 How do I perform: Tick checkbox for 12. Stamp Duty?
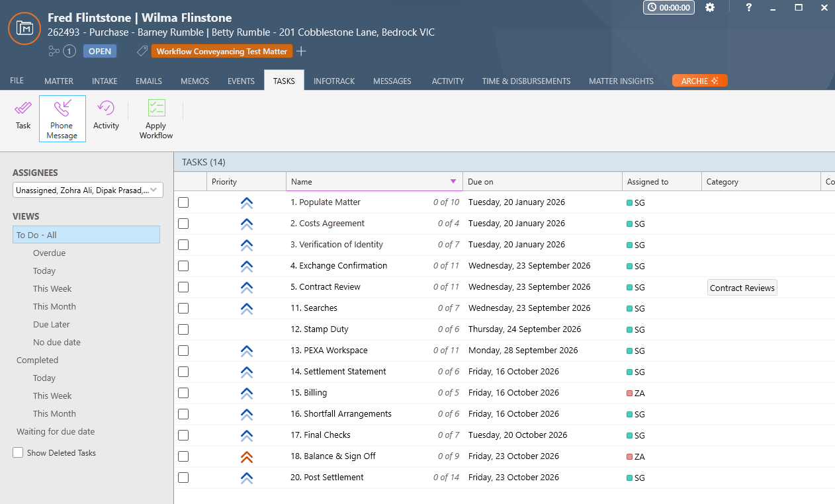pyautogui.click(x=183, y=329)
